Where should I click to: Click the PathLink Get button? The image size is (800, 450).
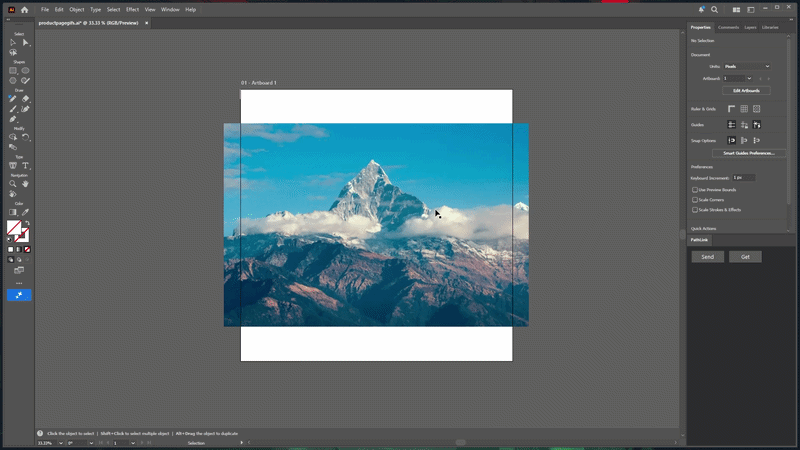745,257
